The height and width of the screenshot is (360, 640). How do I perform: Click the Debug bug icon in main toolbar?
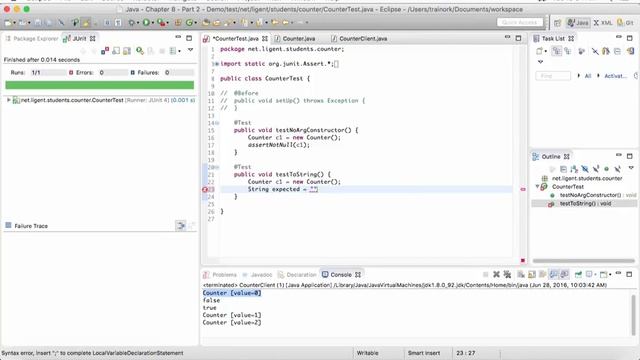(131, 22)
